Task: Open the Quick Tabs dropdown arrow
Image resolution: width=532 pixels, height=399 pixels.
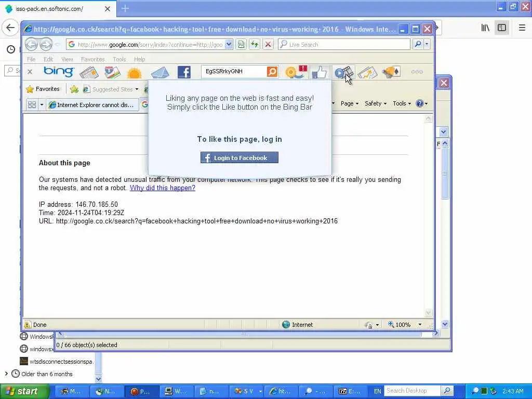Action: click(x=42, y=104)
